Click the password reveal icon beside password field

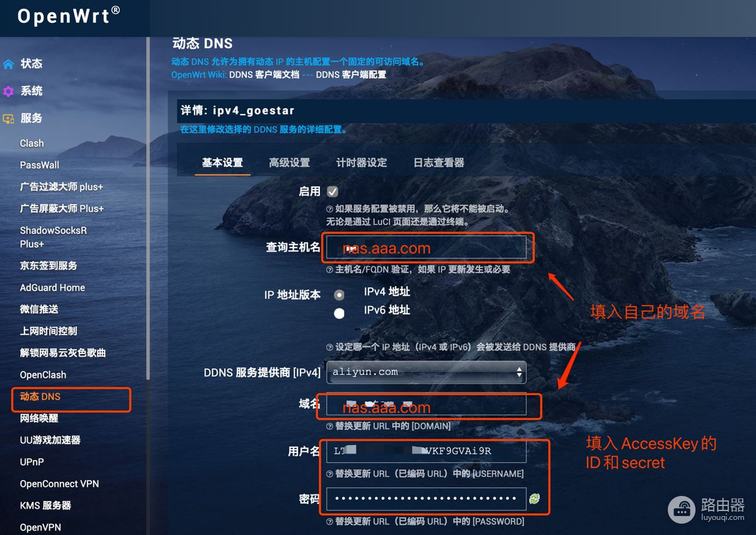[535, 499]
